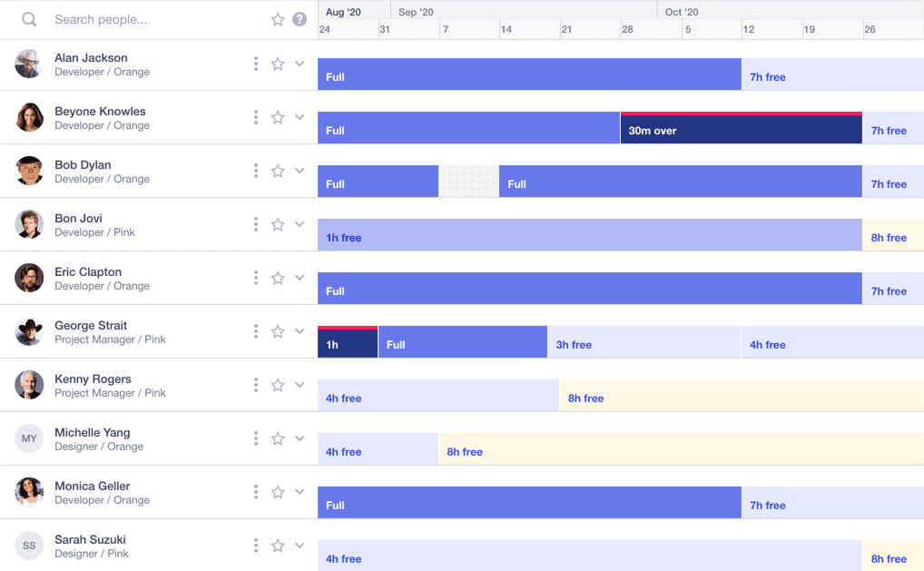This screenshot has width=924, height=571.
Task: Open the help question mark icon
Action: pyautogui.click(x=300, y=19)
